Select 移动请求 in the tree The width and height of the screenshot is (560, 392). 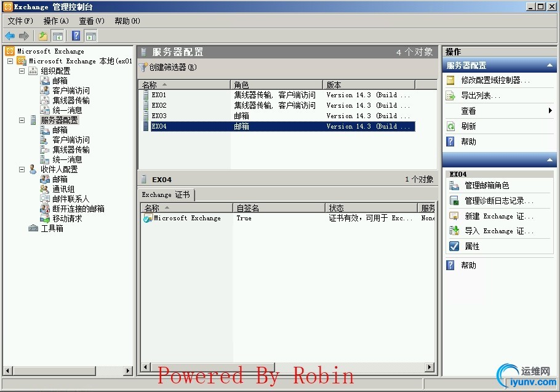point(67,218)
